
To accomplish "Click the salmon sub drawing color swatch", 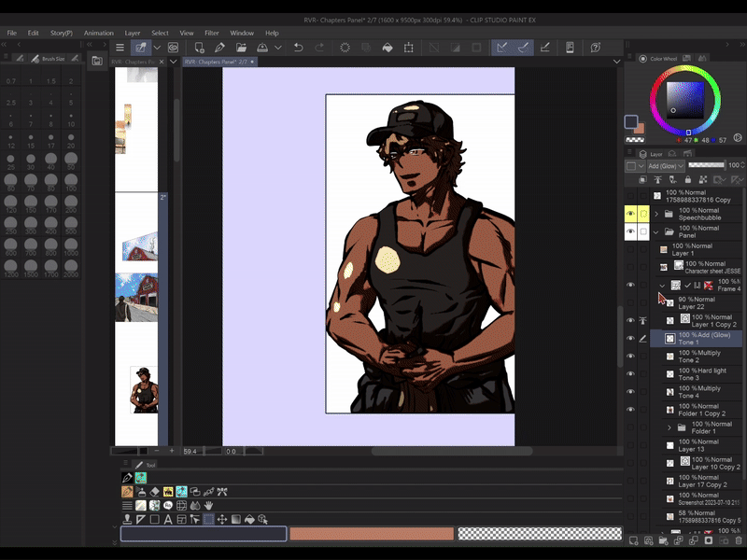I will [371, 534].
